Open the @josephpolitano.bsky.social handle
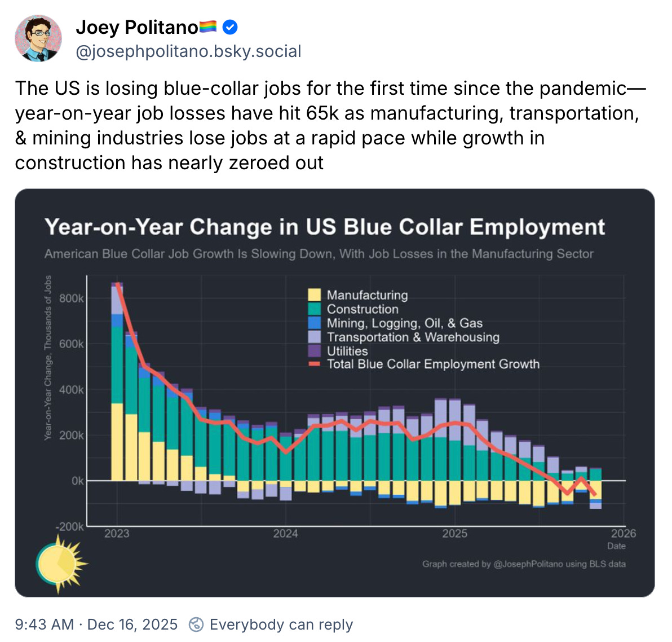The height and width of the screenshot is (642, 672). [188, 51]
